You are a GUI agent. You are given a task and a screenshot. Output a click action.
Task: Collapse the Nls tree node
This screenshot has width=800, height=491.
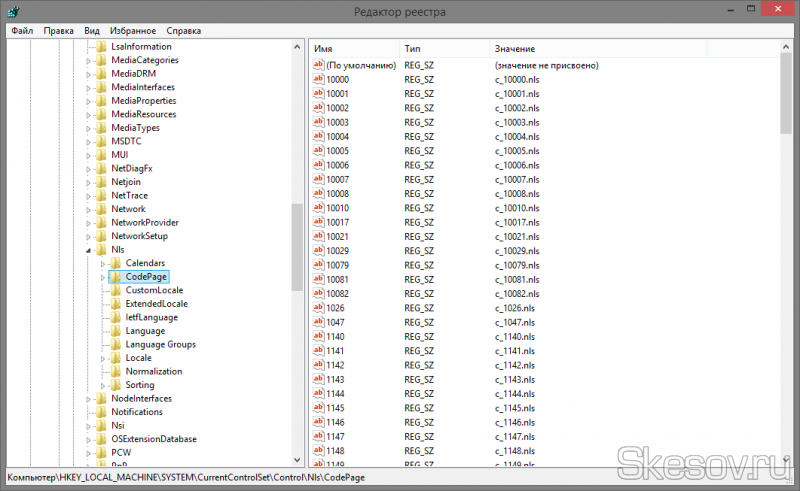click(88, 250)
